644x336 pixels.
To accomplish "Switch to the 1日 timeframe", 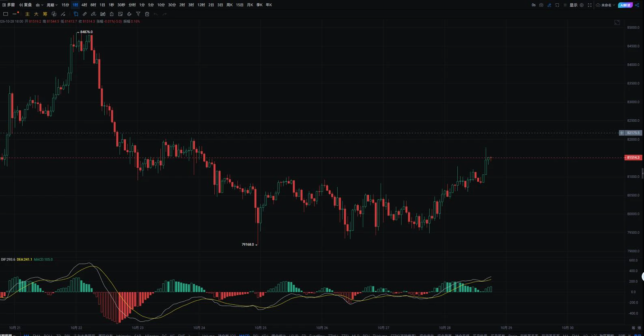I will [x=102, y=5].
